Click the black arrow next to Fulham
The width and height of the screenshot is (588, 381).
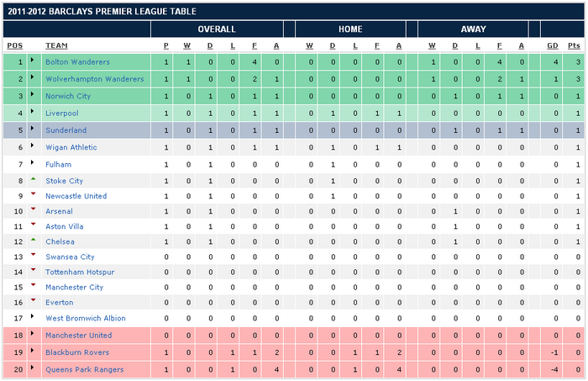click(33, 164)
